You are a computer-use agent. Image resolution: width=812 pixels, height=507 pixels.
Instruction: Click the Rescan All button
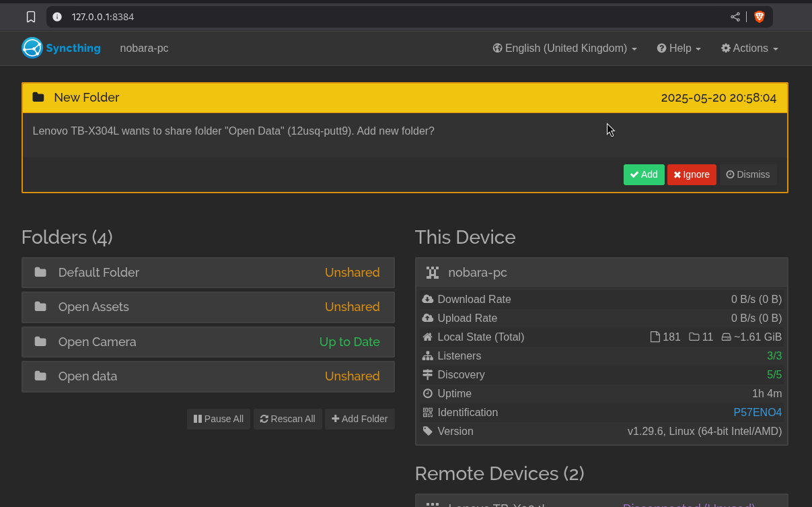pos(288,419)
